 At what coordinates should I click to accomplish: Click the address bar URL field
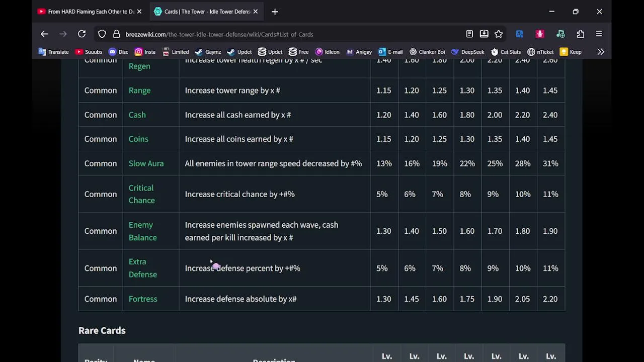(x=292, y=34)
